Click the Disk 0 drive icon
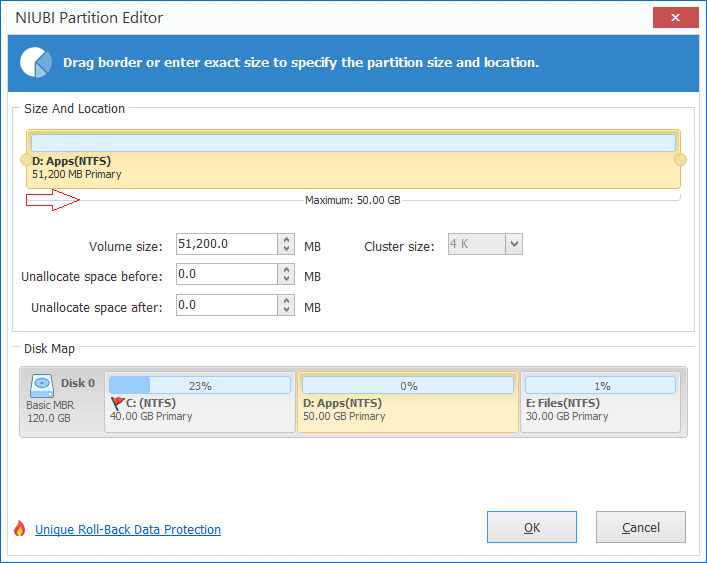The height and width of the screenshot is (563, 707). (42, 386)
